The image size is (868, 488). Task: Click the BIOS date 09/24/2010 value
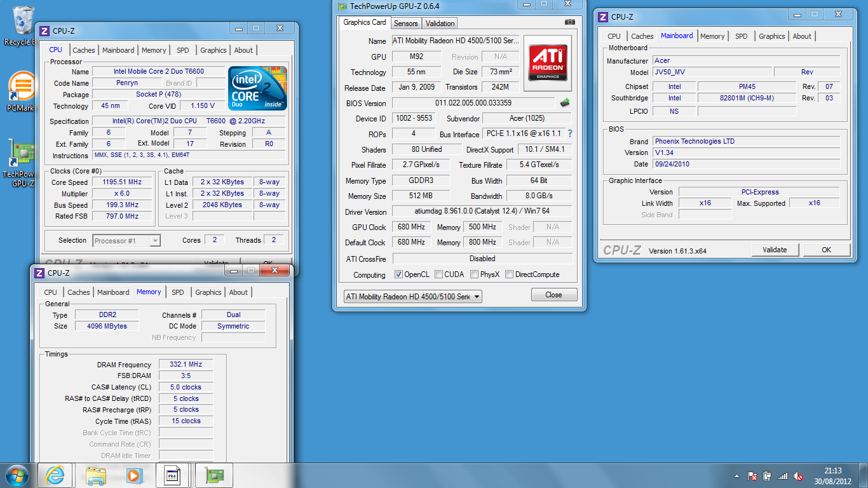pos(746,165)
